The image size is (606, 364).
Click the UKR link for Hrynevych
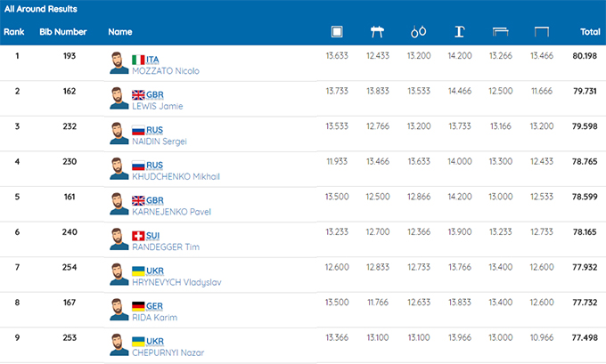pyautogui.click(x=155, y=270)
